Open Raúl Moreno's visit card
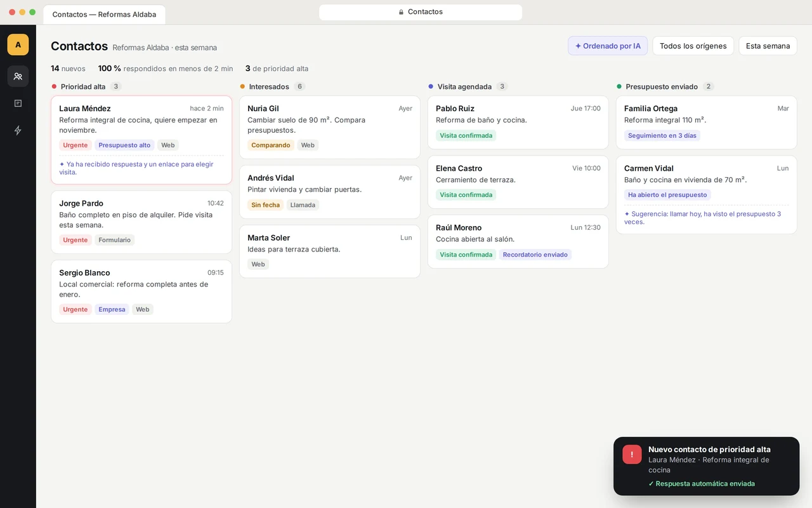This screenshot has width=812, height=508. pos(518,241)
